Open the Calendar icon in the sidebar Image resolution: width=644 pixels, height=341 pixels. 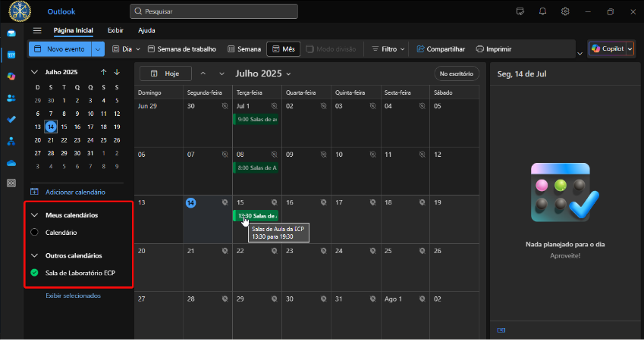[x=11, y=55]
